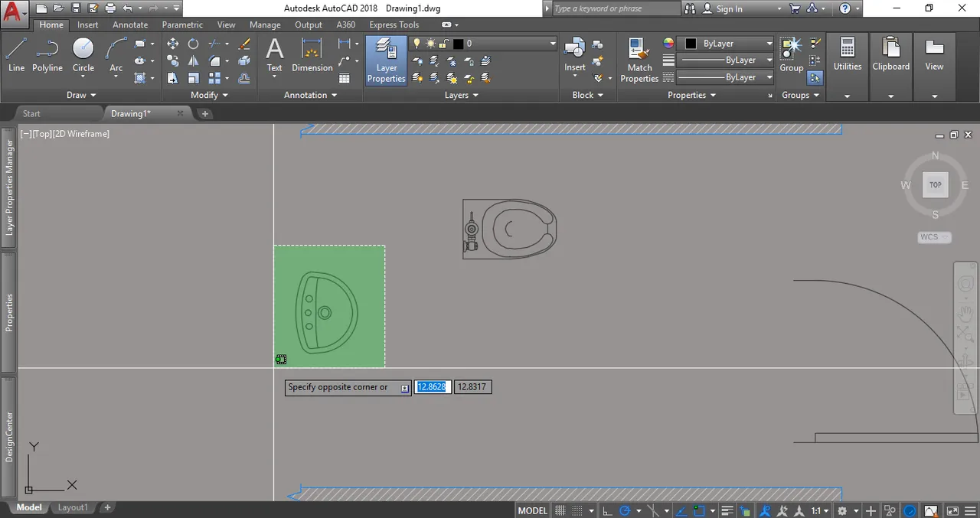Image resolution: width=980 pixels, height=518 pixels.
Task: Open the Start file tab
Action: [31, 113]
